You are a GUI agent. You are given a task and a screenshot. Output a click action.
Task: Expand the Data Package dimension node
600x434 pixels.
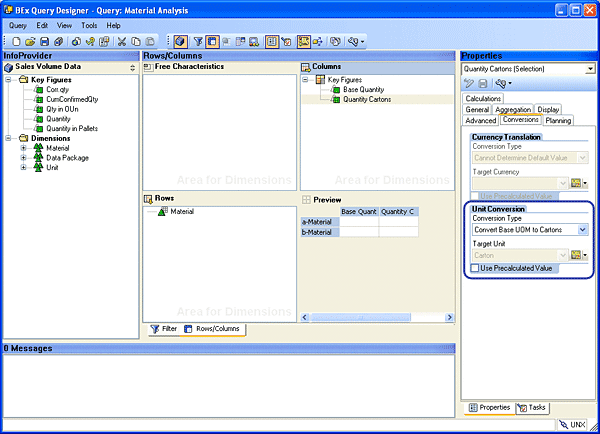tap(23, 158)
